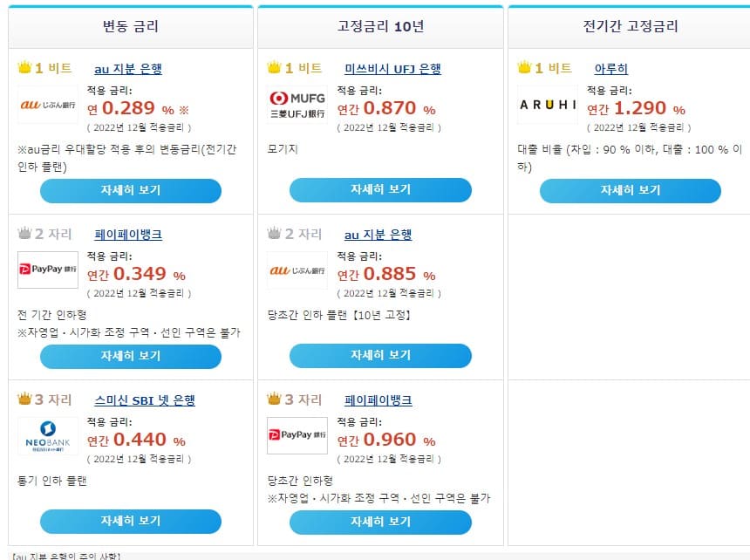Click the bronze crown icon beside 3 자리 rank
Image resolution: width=750 pixels, height=560 pixels.
23,400
